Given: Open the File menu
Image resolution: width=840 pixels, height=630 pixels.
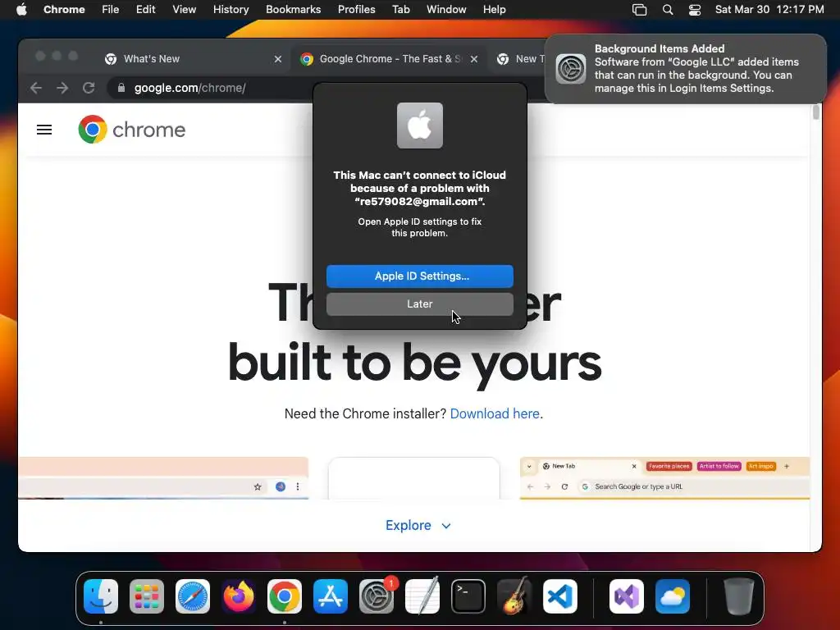Looking at the screenshot, I should [x=111, y=10].
